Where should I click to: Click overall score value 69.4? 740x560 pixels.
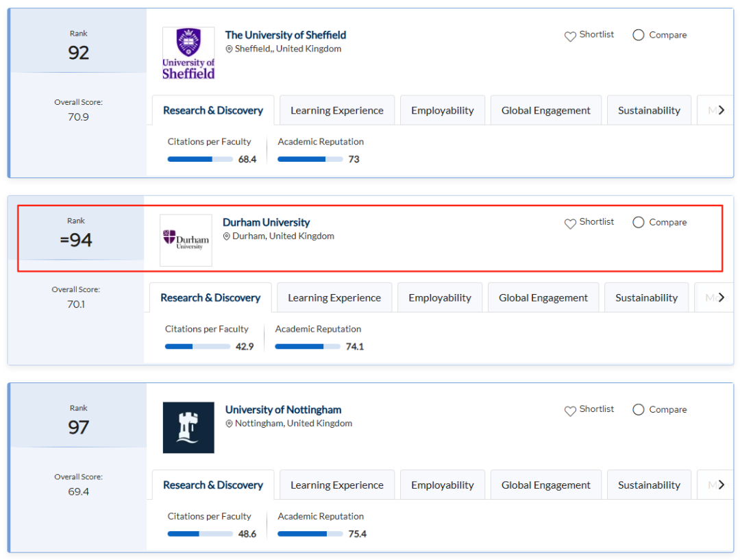pos(78,491)
